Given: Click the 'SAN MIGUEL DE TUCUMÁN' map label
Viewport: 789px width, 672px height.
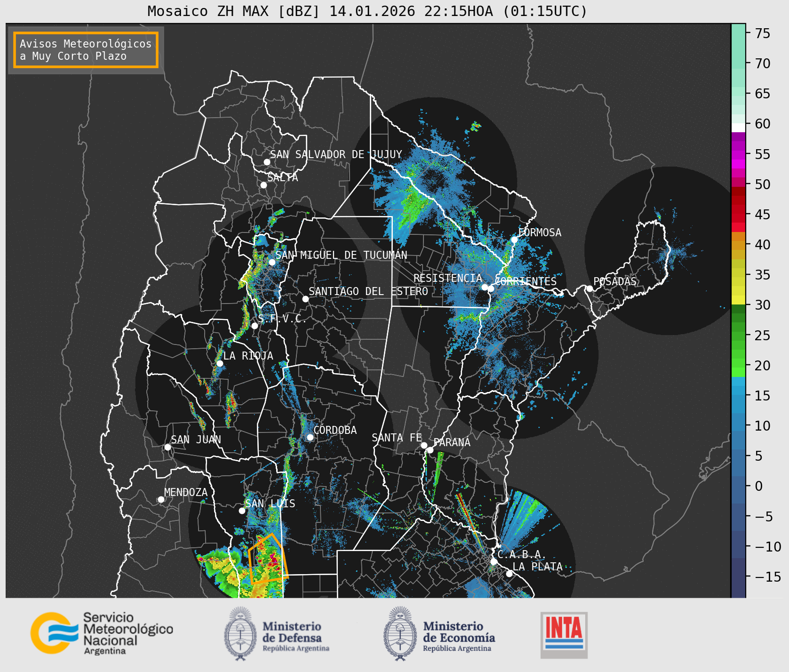Looking at the screenshot, I should (342, 255).
